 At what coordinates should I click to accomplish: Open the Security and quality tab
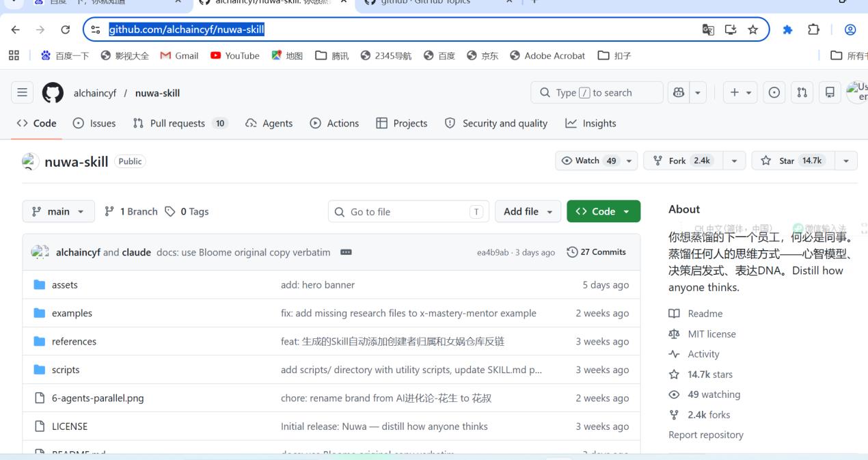point(496,123)
